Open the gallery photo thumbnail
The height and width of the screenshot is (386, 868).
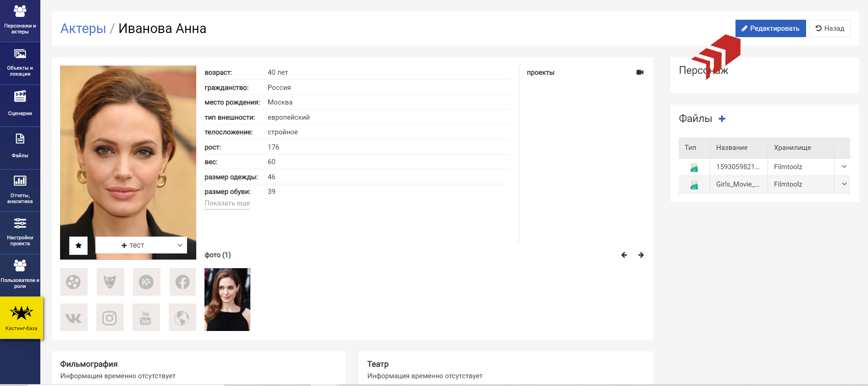pyautogui.click(x=227, y=299)
